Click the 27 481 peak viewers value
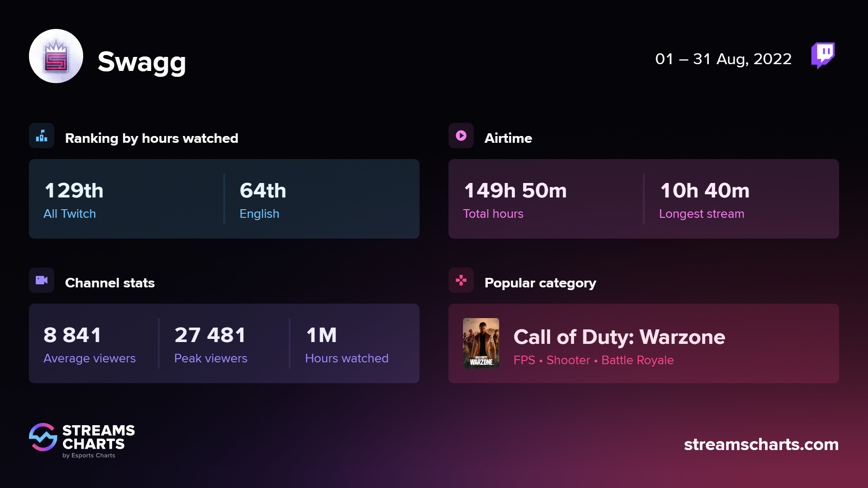Screen dimensions: 868x488 (x=210, y=335)
